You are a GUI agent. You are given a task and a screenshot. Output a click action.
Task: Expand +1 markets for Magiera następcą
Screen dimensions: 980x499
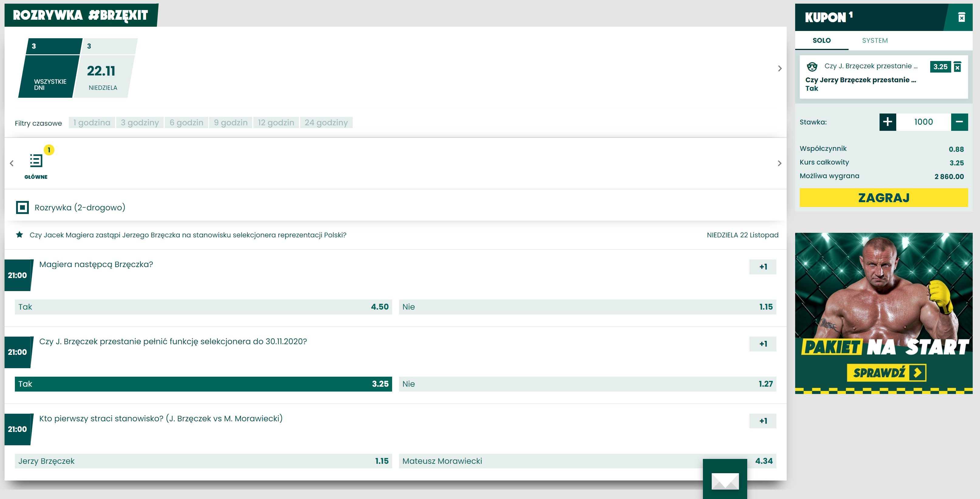pos(763,266)
